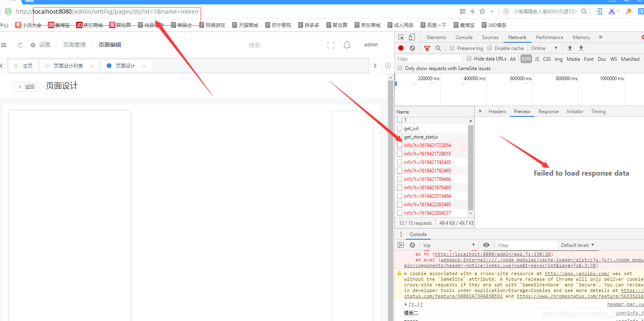Open the address bar star dropdown arrow

pos(492,11)
